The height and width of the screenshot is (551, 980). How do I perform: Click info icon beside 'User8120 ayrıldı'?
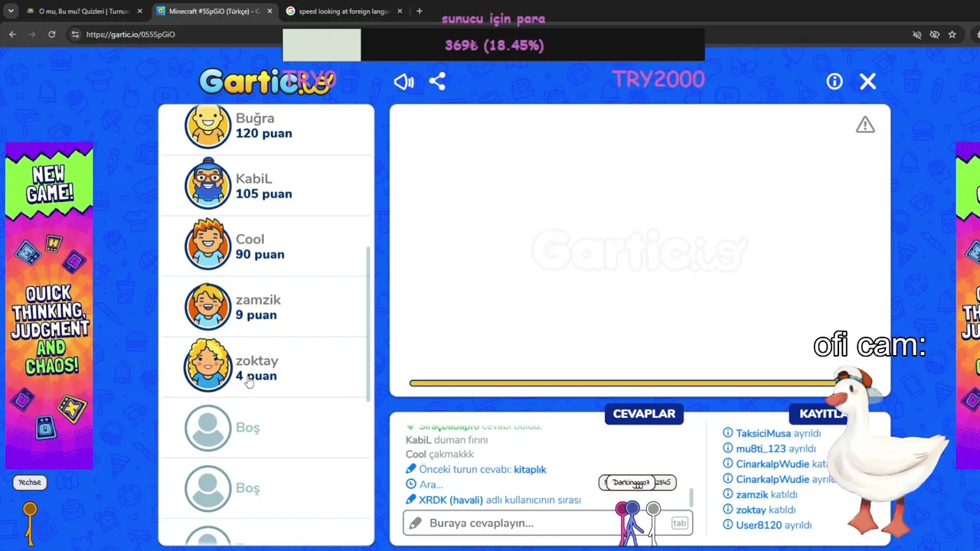pyautogui.click(x=728, y=525)
